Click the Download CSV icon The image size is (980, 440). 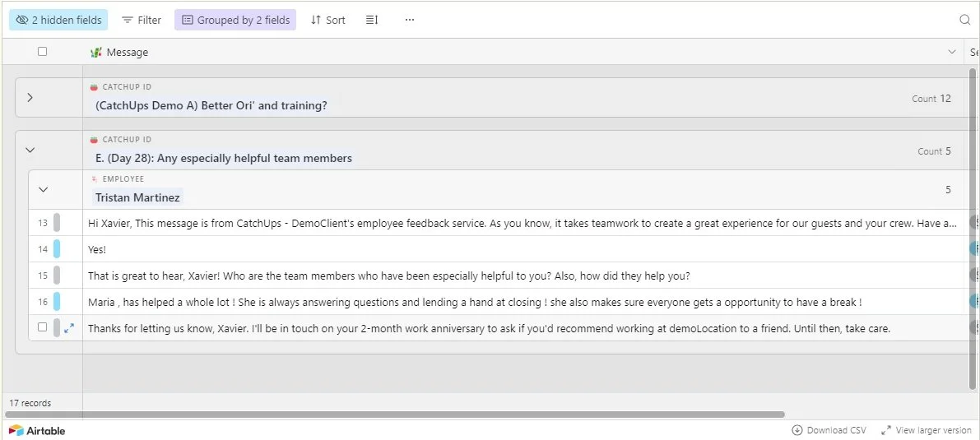(797, 430)
